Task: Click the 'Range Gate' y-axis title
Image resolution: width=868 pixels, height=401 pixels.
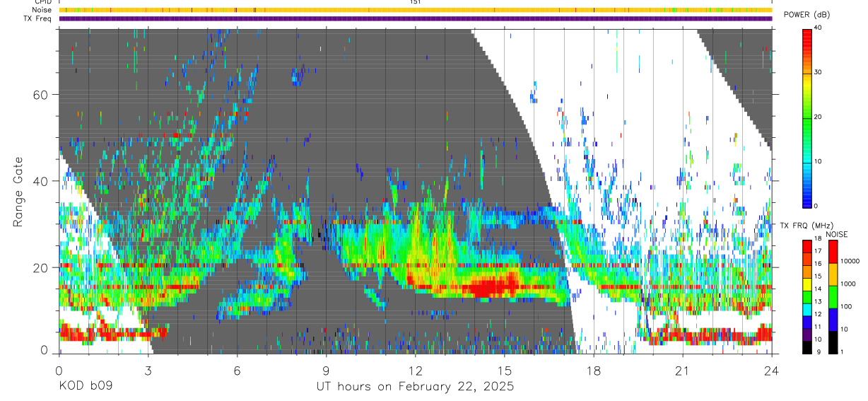Action: tap(18, 192)
